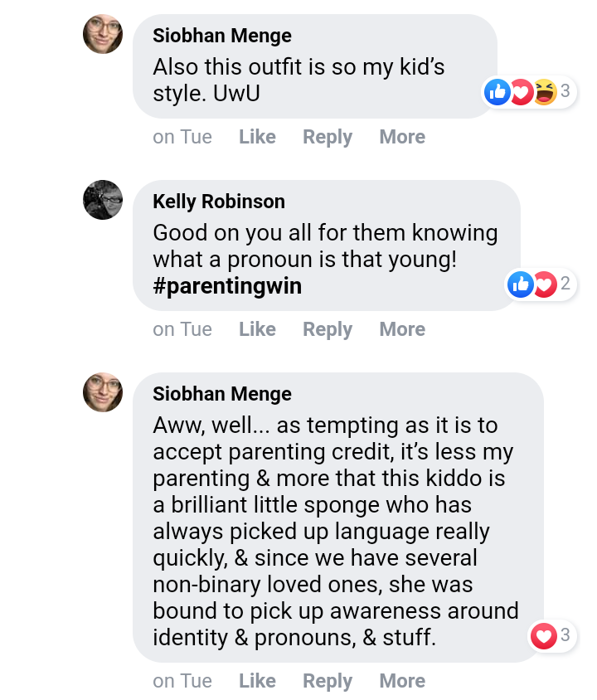Like Kelly Robinson's comment
The image size is (597, 700).
(257, 329)
